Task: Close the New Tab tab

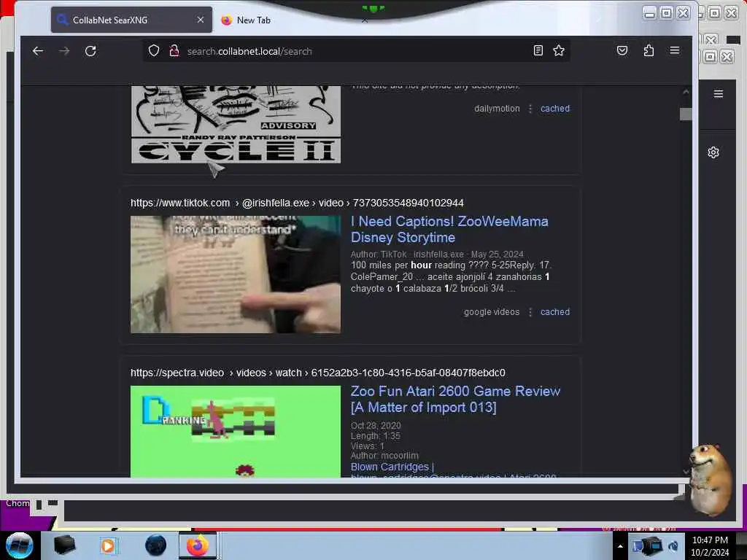Action: click(x=365, y=20)
